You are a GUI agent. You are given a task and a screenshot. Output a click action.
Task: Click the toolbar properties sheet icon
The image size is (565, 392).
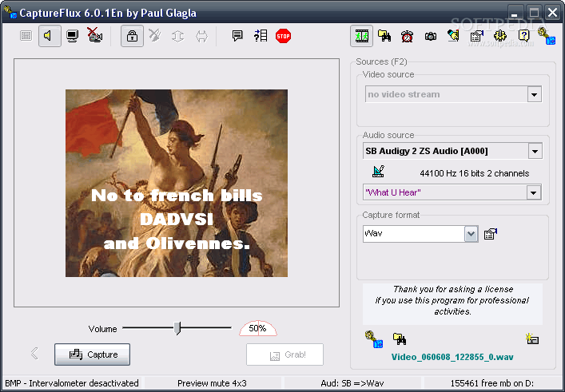pyautogui.click(x=477, y=36)
